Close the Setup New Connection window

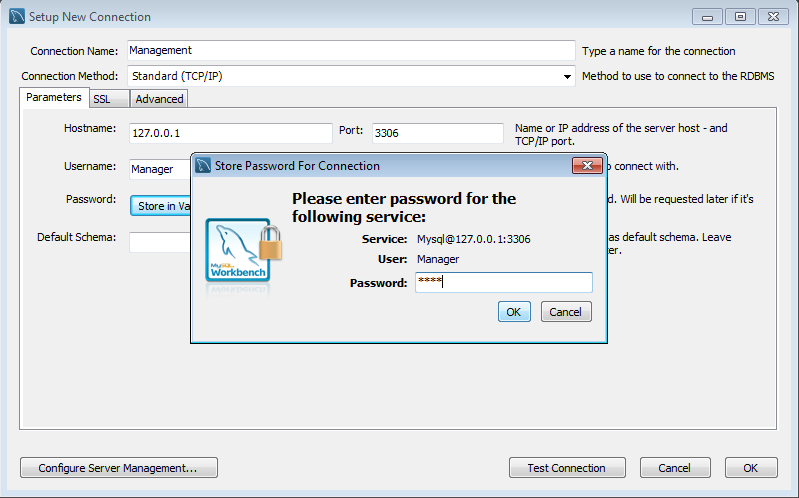pos(773,17)
